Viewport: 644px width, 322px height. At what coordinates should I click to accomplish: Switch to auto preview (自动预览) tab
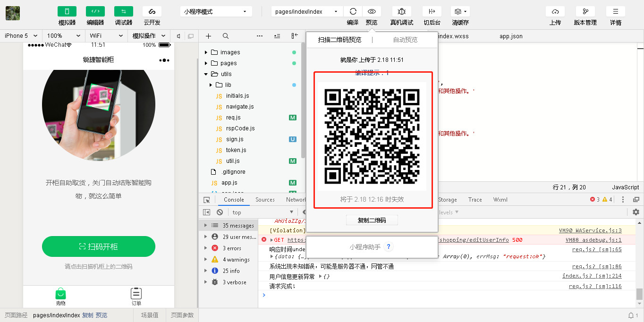click(x=405, y=40)
